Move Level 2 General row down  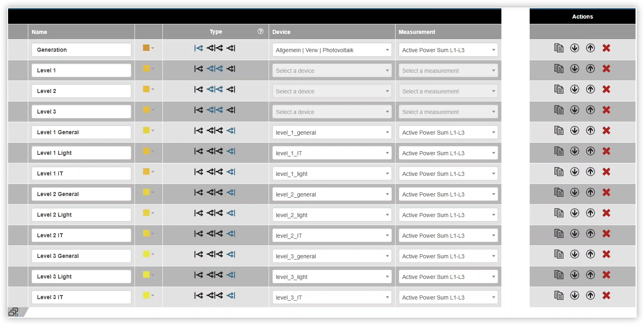coord(575,192)
